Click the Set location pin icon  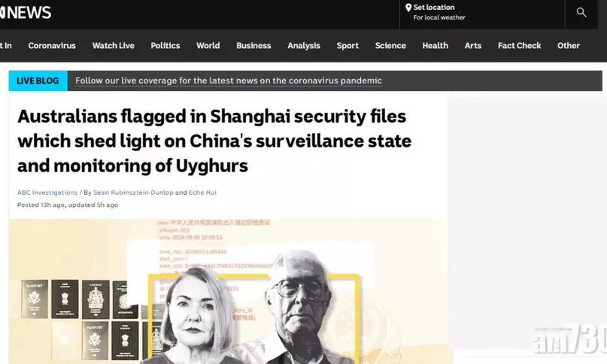point(408,8)
